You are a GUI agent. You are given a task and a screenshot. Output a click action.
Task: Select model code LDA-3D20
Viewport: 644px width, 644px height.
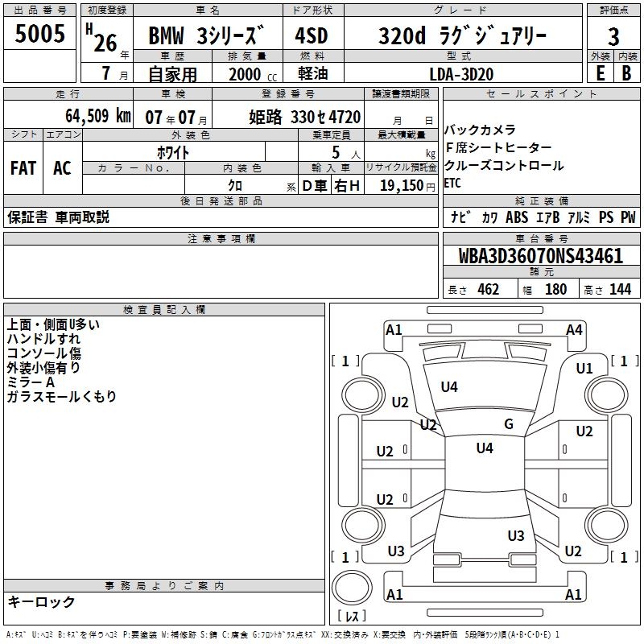tap(461, 74)
